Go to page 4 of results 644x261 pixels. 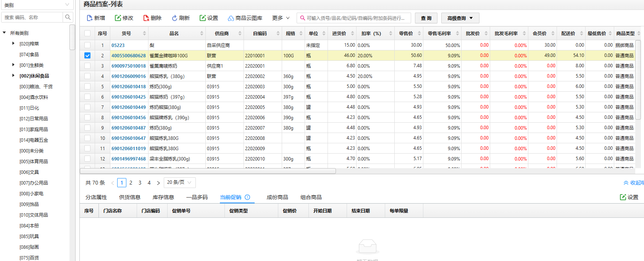[x=149, y=183]
